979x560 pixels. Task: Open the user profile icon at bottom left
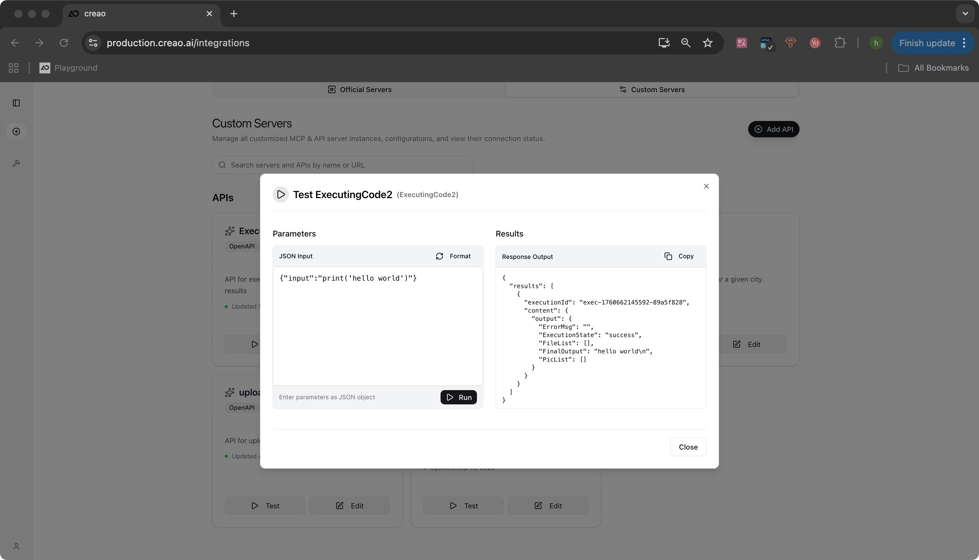[x=16, y=546]
